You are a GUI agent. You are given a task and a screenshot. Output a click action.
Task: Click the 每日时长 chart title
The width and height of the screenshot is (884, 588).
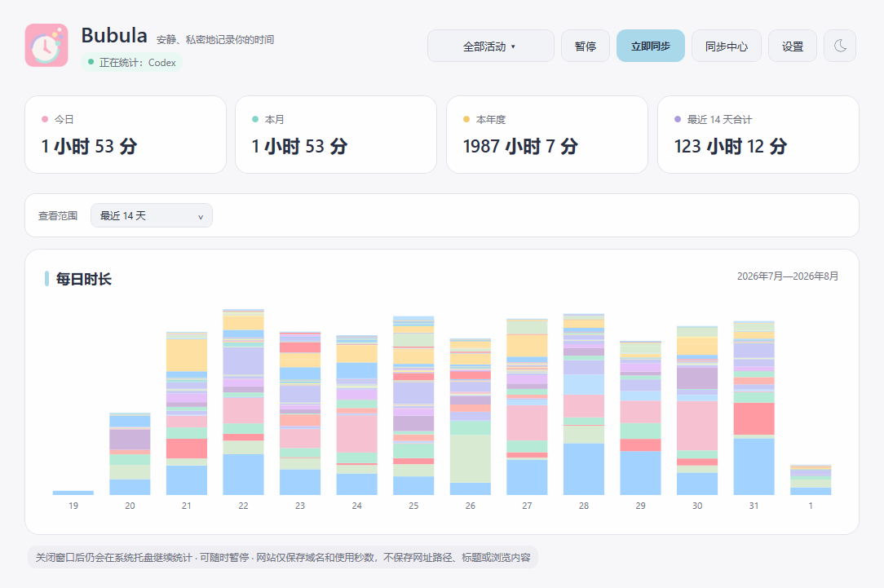83,278
